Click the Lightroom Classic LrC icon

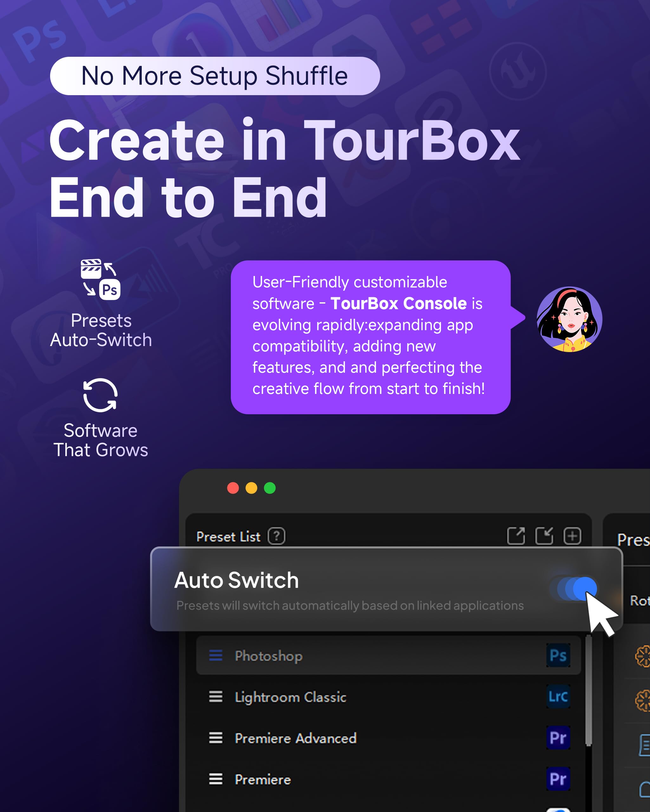pyautogui.click(x=558, y=697)
